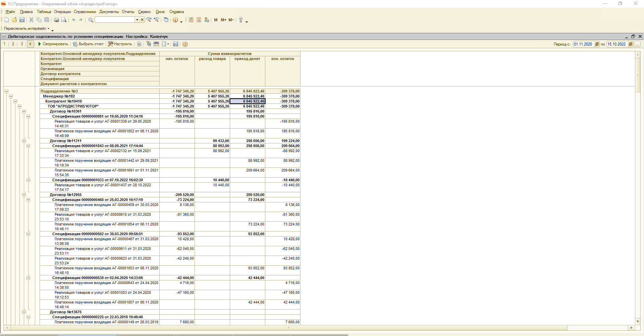Open print preview from the toolbar
This screenshot has width=644, height=336.
coord(64,20)
